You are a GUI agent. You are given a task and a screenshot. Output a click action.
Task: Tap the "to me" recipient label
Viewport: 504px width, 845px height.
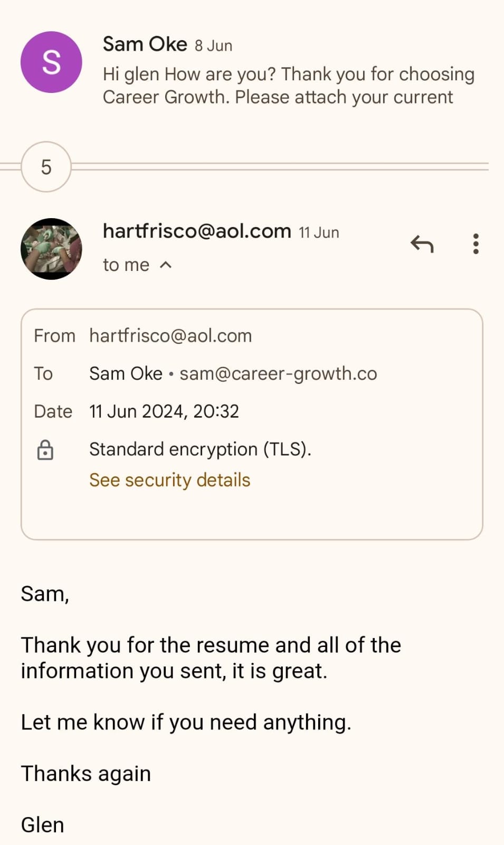(x=126, y=265)
